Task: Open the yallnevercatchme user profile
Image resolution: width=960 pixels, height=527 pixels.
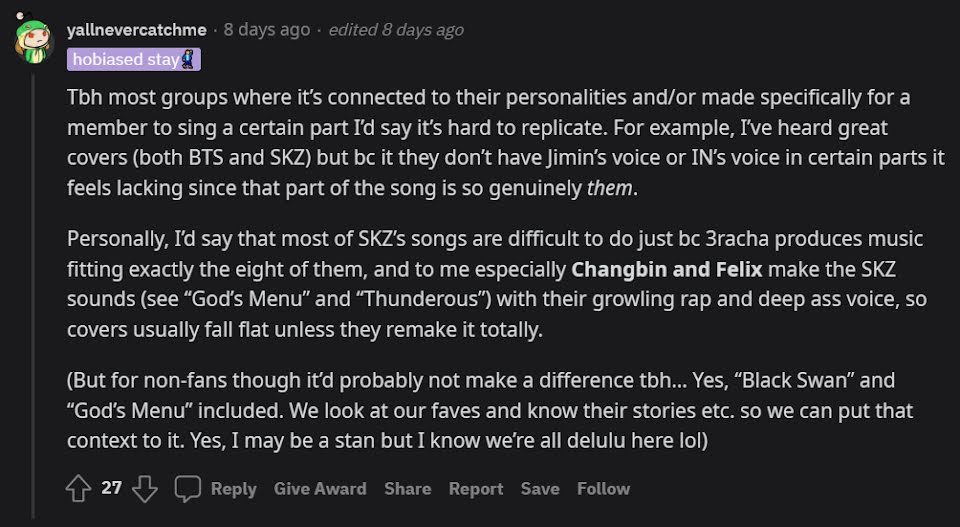Action: coord(138,29)
